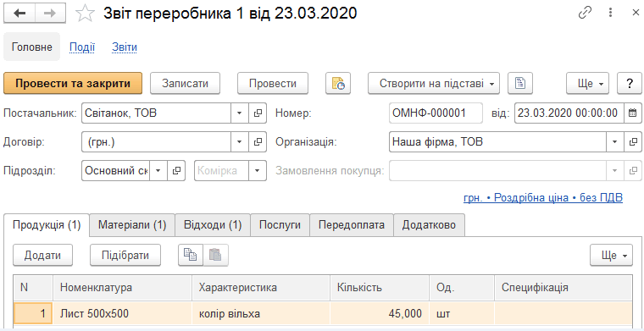Viewport: 644px width, 331px height.
Task: Open Підрозділ record with open-form icon
Action: pyautogui.click(x=176, y=171)
